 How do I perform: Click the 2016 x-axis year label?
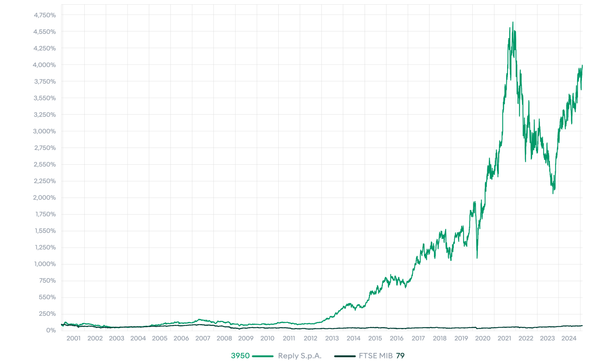397,338
